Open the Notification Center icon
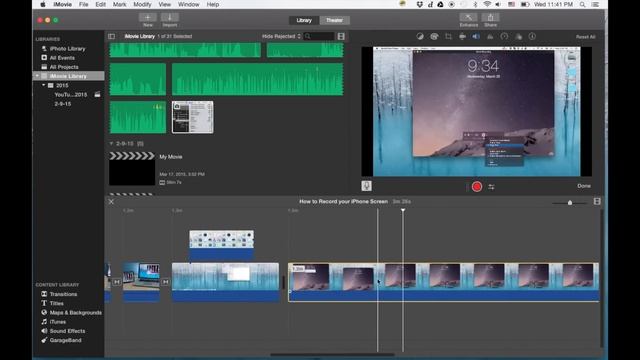Screen dimensions: 640x360 pyautogui.click(x=595, y=4)
